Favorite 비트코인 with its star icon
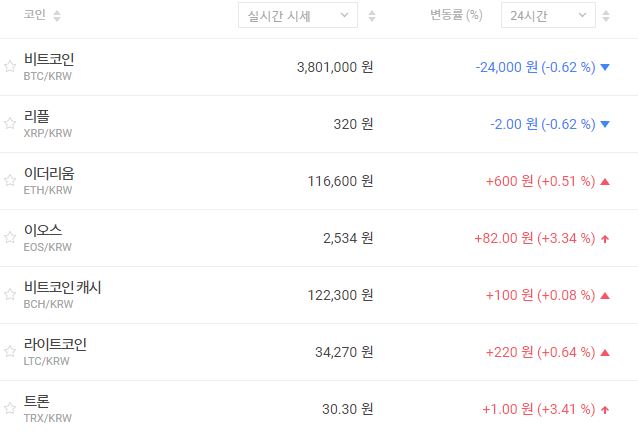 [10, 67]
